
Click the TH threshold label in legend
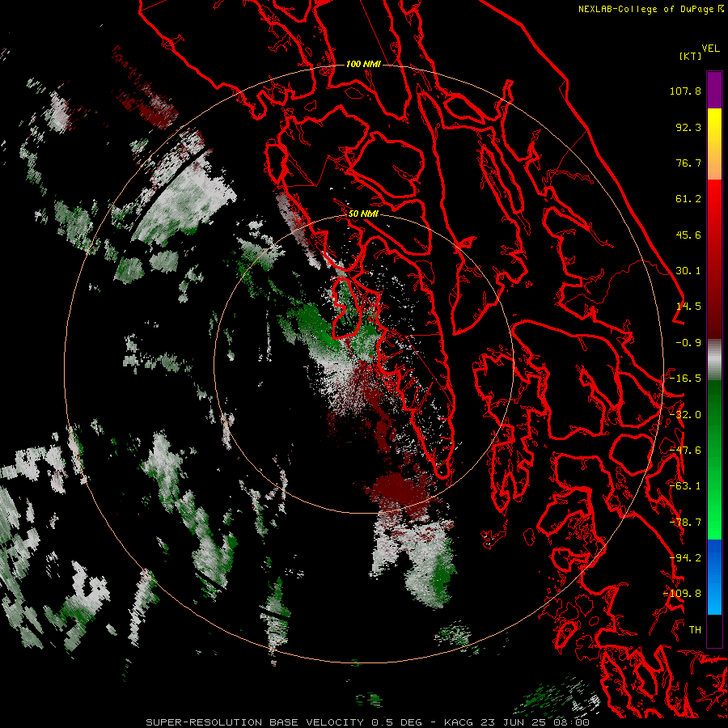coord(695,630)
